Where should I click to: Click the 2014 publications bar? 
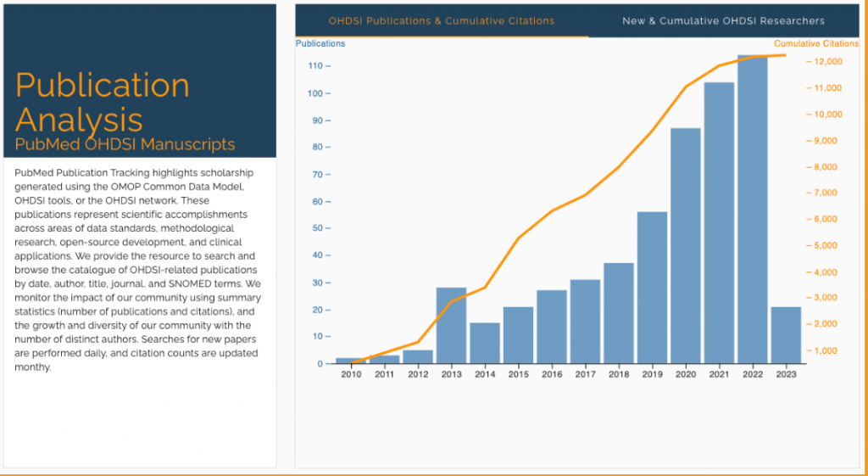click(x=485, y=344)
